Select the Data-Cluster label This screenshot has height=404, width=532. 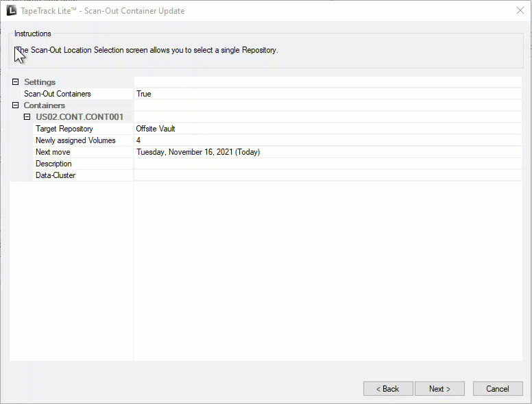[x=56, y=175]
